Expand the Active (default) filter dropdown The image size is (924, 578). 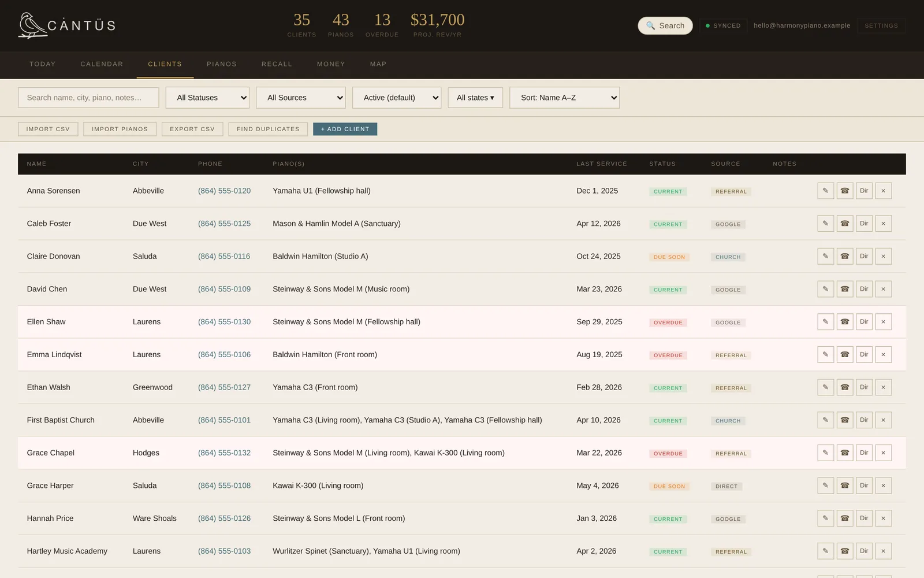[x=397, y=98]
